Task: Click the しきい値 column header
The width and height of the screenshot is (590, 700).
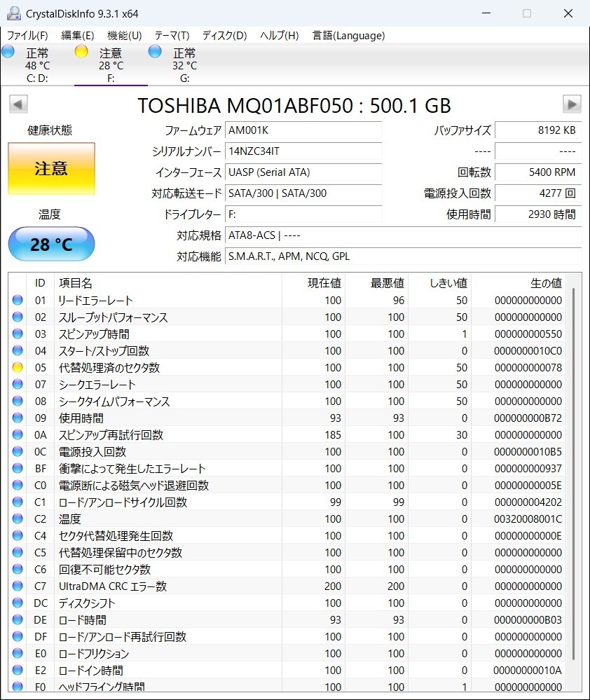Action: pos(448,282)
